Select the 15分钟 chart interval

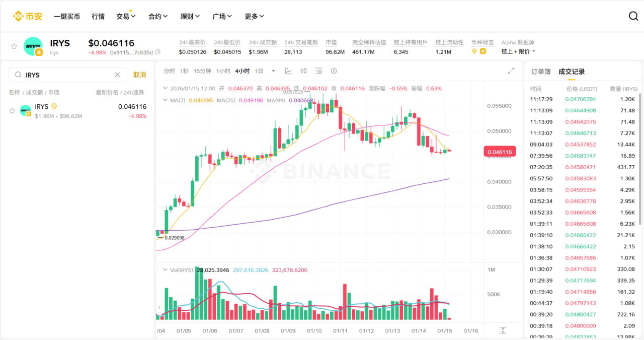click(x=202, y=71)
